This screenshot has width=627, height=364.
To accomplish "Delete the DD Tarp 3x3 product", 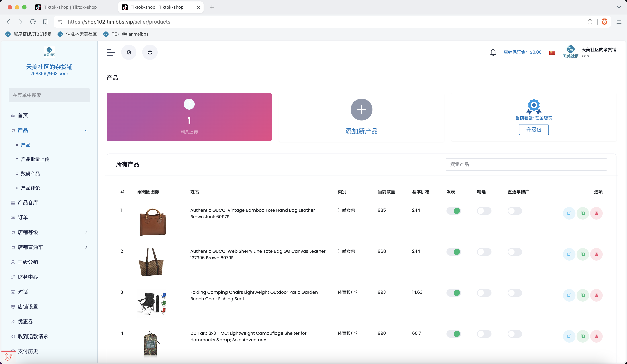I will (x=596, y=336).
